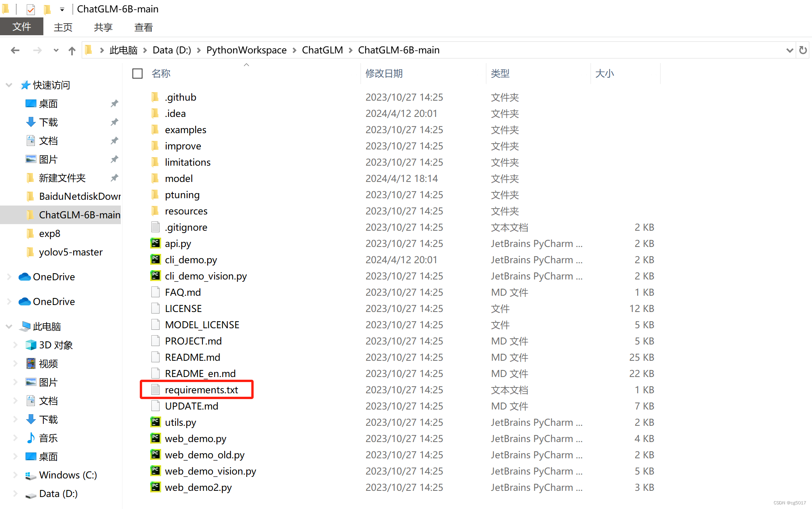Screen dimensions: 812x509
Task: Click PythonWorkspace breadcrumb segment
Action: [246, 50]
